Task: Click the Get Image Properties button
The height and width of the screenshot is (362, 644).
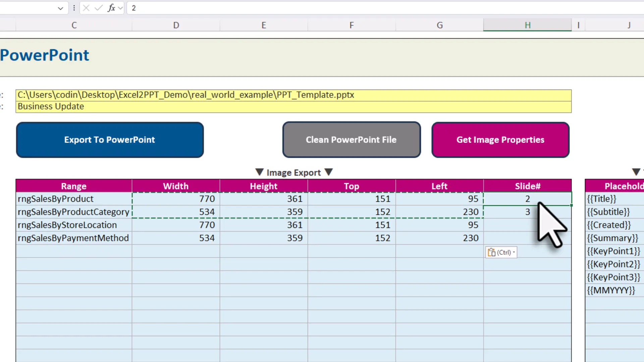Action: [500, 140]
